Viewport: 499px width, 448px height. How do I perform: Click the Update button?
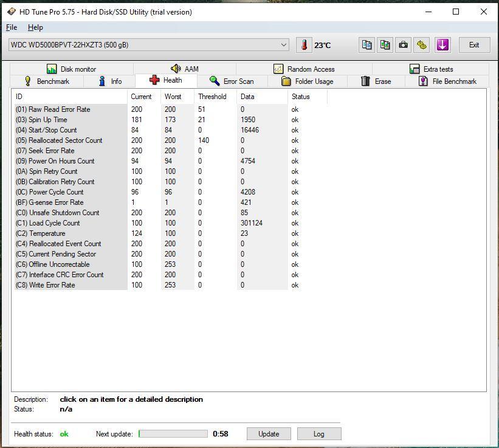(269, 433)
